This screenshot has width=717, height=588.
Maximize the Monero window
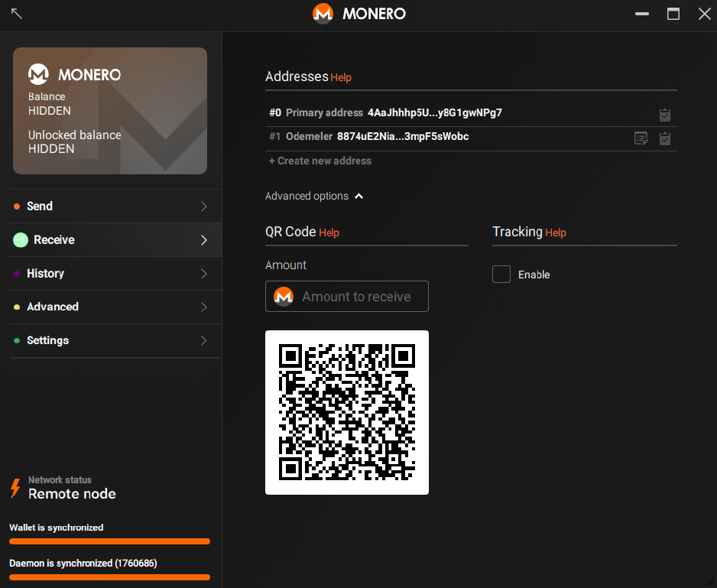tap(673, 14)
